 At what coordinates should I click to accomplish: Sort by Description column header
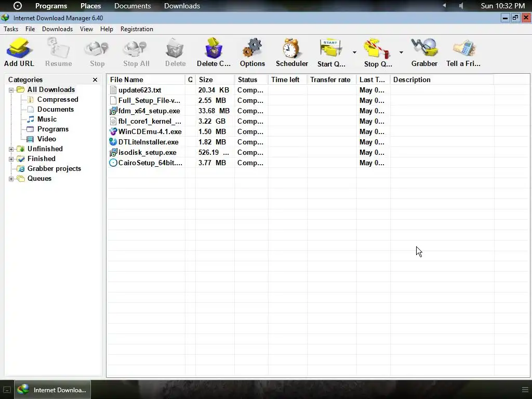point(442,79)
